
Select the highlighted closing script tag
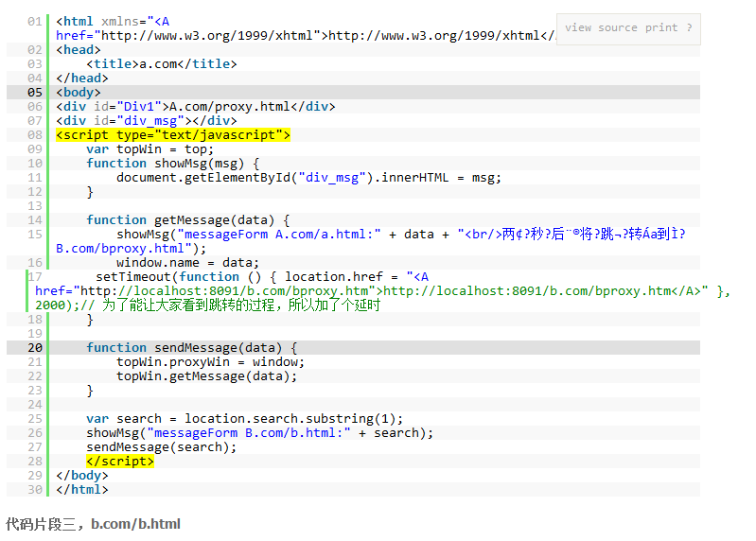click(x=120, y=462)
